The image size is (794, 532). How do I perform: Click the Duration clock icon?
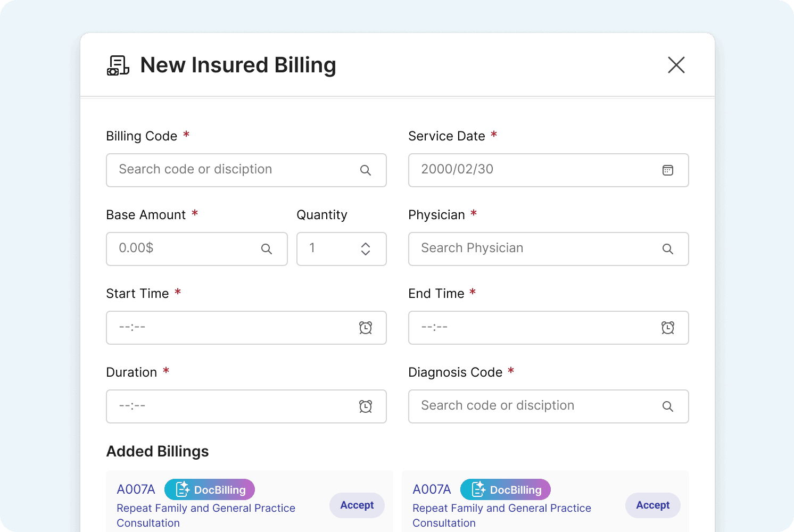pos(365,406)
